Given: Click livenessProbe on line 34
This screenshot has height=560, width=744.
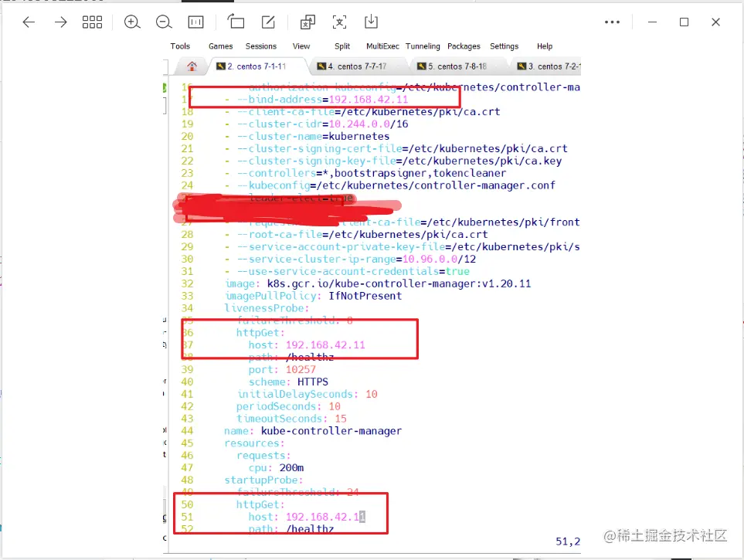Looking at the screenshot, I should click(x=267, y=308).
